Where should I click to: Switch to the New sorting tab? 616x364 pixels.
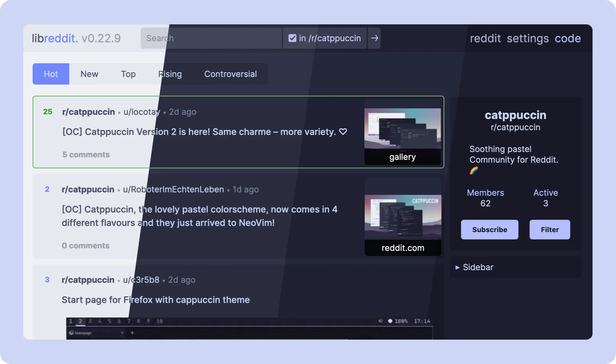click(89, 74)
